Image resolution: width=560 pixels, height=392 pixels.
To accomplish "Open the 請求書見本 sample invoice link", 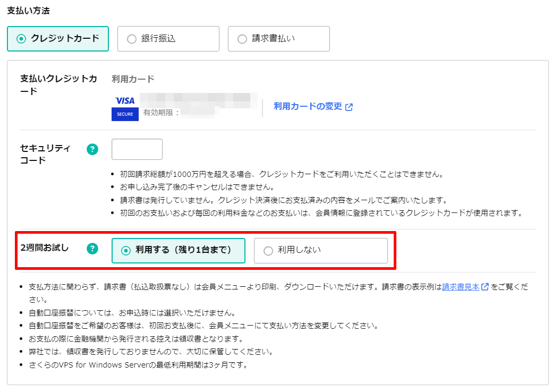I will [461, 287].
